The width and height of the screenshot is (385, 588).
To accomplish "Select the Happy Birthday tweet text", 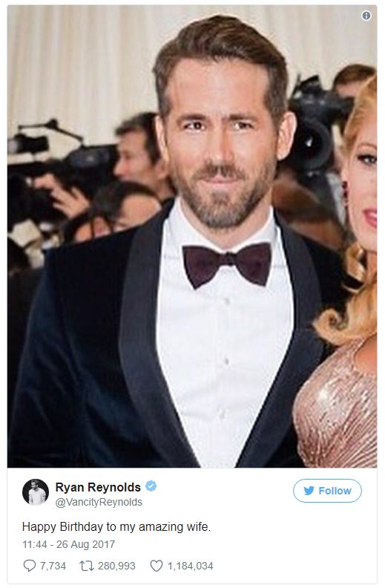I will coord(116,527).
